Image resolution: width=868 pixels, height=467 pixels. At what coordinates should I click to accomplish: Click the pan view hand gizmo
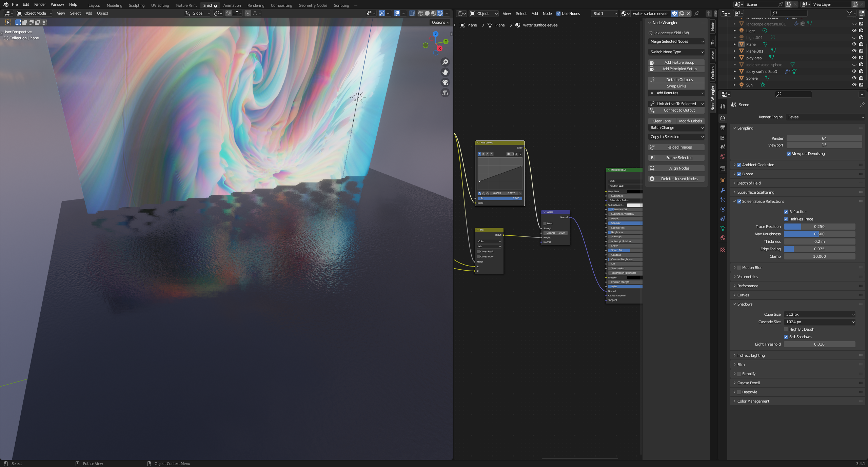pyautogui.click(x=445, y=72)
